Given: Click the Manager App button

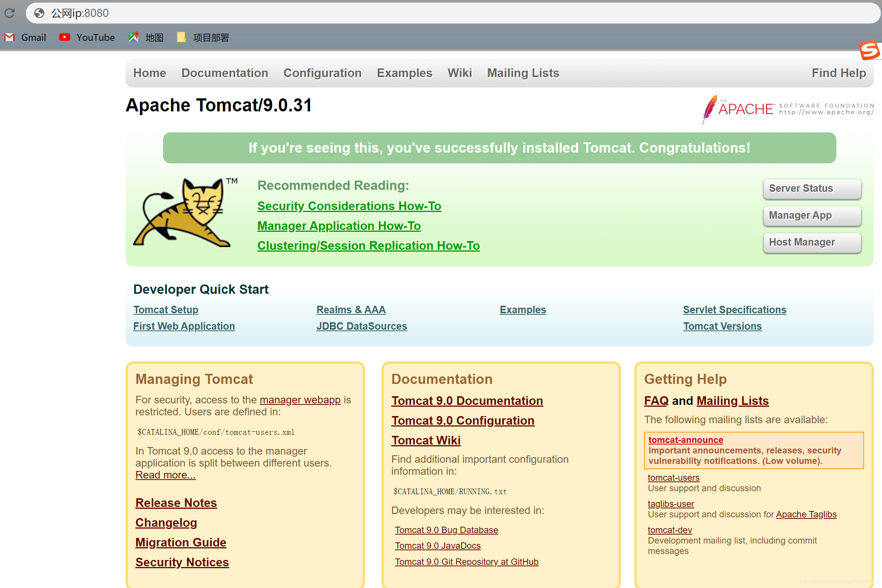Looking at the screenshot, I should click(812, 216).
